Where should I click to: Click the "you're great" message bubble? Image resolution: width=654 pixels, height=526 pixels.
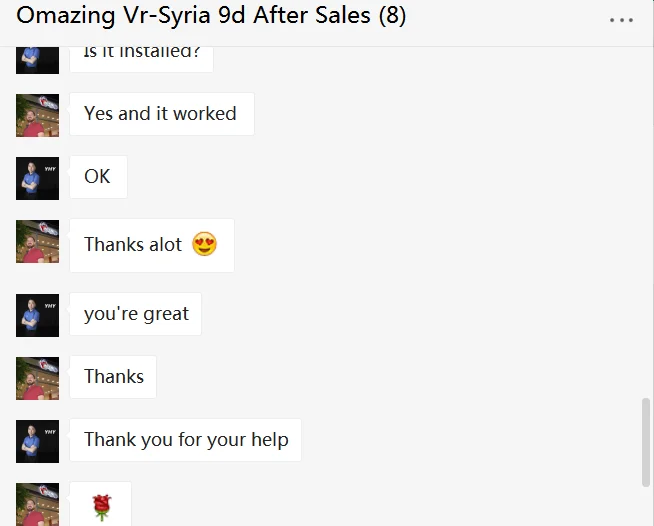point(136,314)
